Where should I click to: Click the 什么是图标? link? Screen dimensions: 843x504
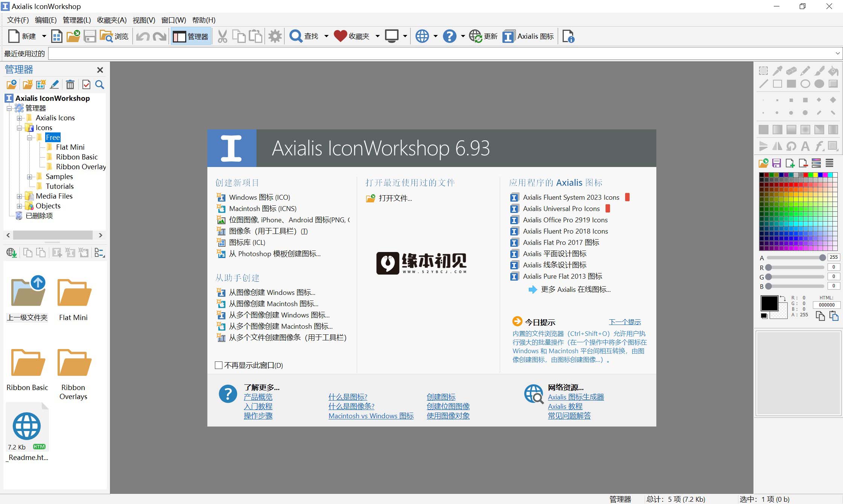pyautogui.click(x=348, y=397)
